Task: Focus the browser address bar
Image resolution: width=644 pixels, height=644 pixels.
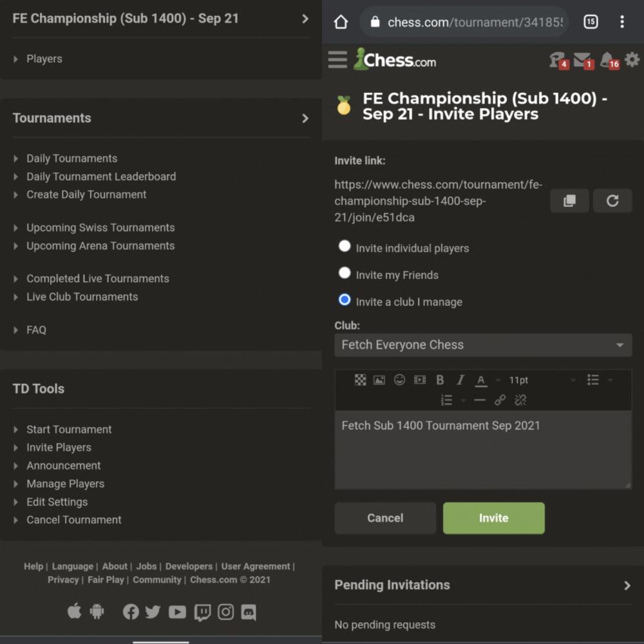Action: click(x=464, y=22)
